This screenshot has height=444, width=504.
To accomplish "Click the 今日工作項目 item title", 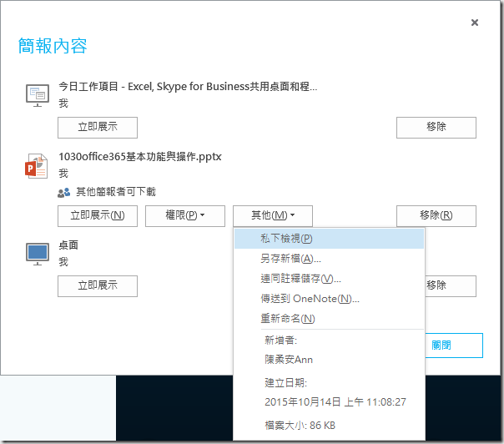I will coord(187,87).
